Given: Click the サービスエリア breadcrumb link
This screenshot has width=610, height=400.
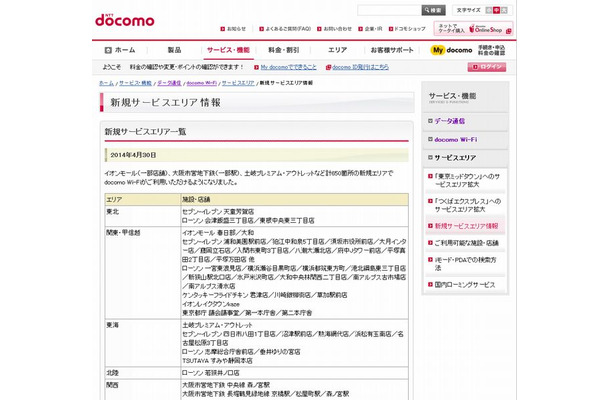Looking at the screenshot, I should tap(238, 83).
